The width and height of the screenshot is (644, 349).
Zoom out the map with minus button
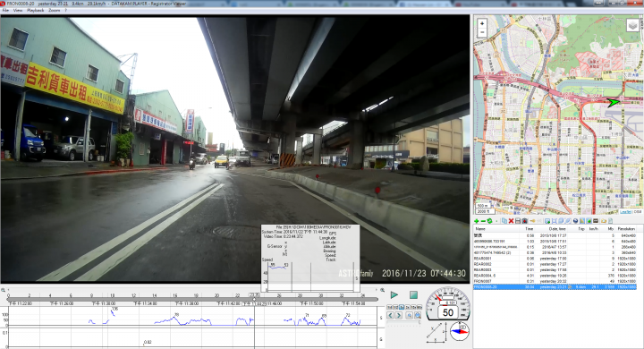pyautogui.click(x=482, y=32)
